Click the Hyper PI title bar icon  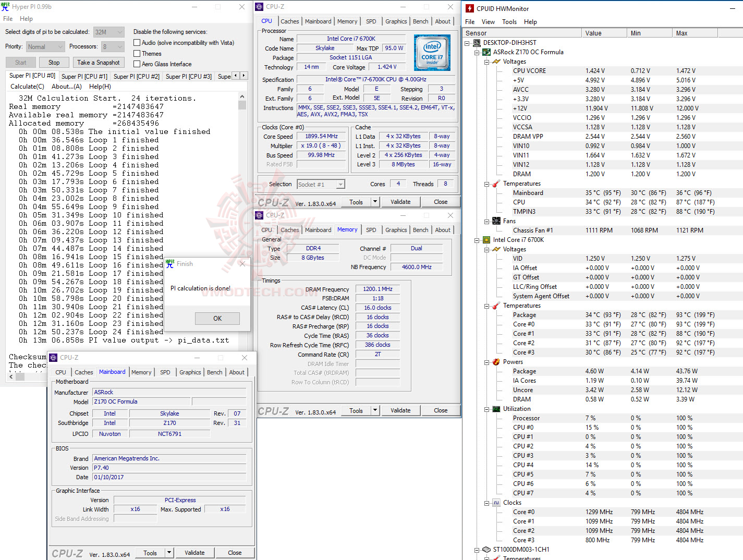pos(5,7)
